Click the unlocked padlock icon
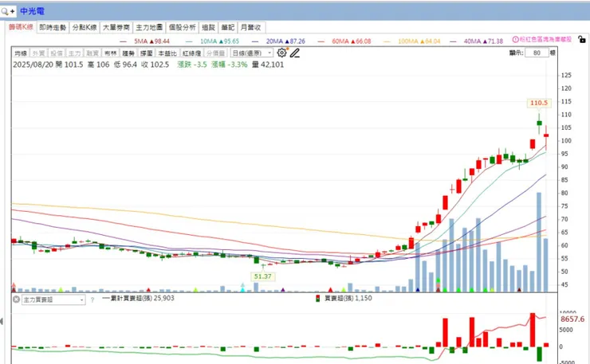 tap(582, 39)
